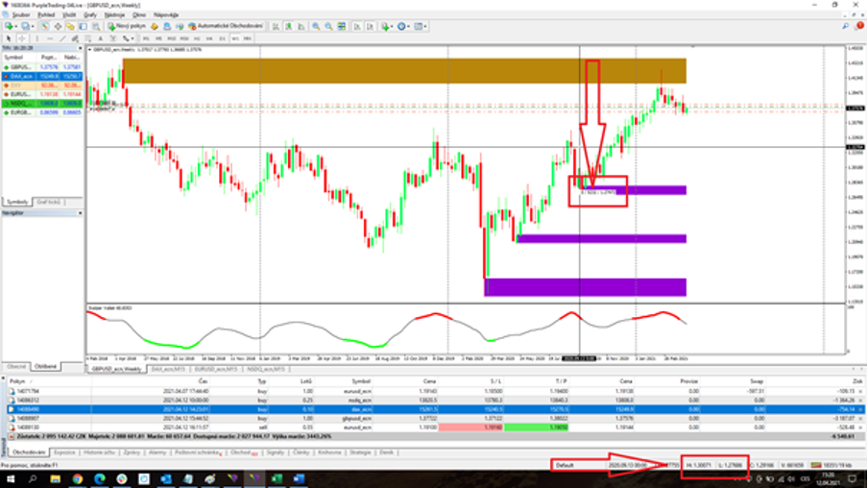868x488 pixels.
Task: Close the Navigator panel
Action: pos(80,213)
